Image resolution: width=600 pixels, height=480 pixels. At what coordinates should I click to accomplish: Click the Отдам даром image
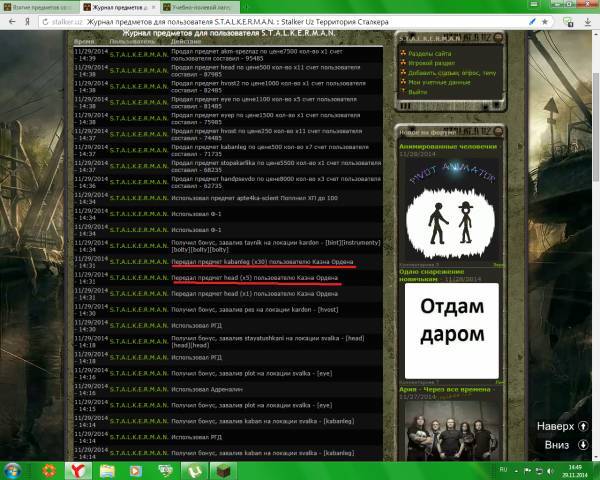452,331
